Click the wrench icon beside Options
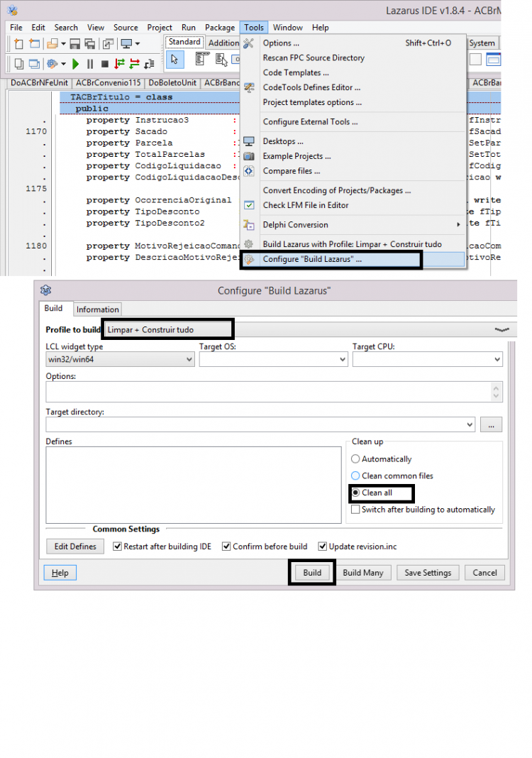Image resolution: width=532 pixels, height=758 pixels. [x=248, y=43]
